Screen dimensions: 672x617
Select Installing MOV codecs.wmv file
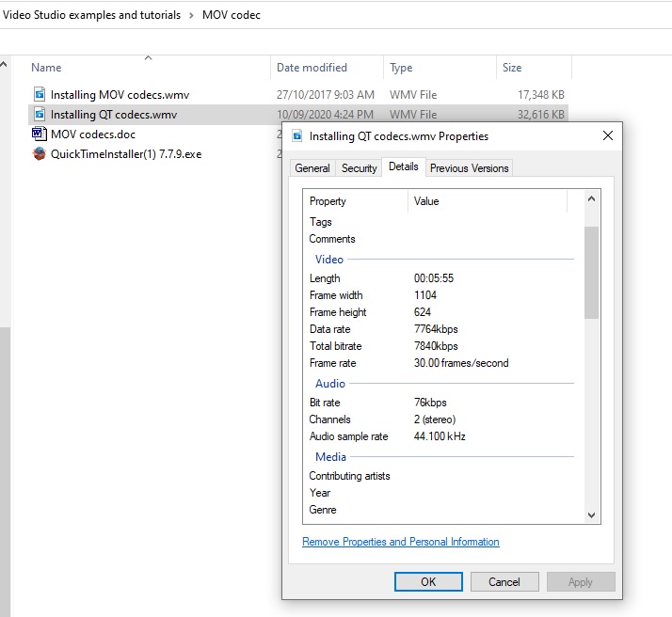[120, 95]
